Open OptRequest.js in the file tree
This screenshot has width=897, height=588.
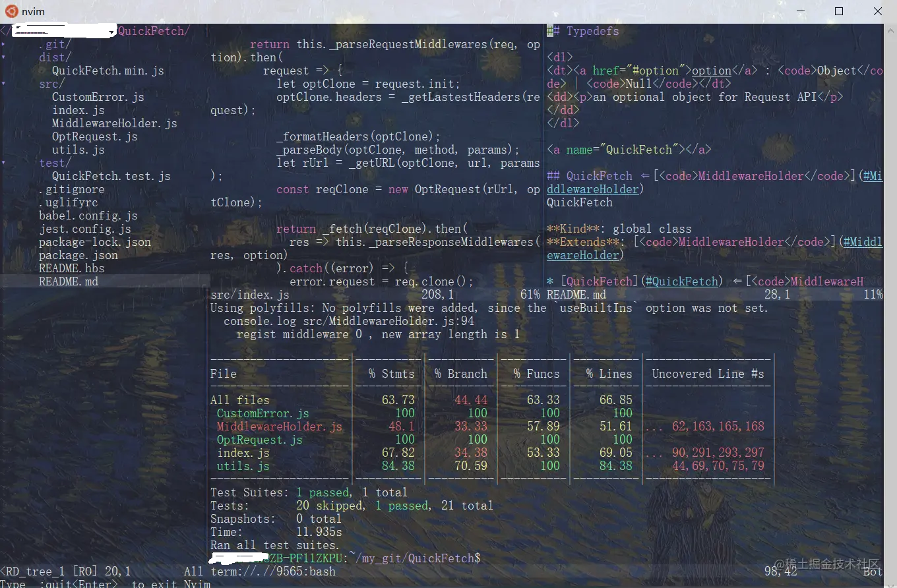(95, 136)
